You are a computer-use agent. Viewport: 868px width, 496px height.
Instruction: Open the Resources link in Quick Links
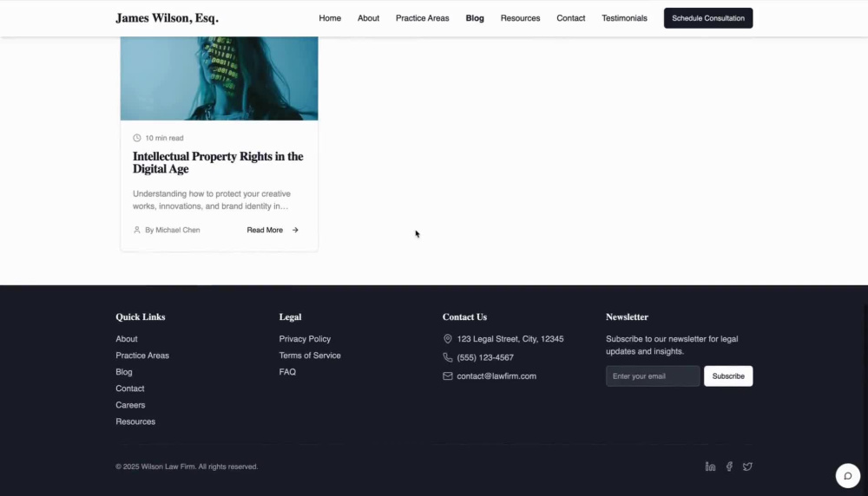135,422
